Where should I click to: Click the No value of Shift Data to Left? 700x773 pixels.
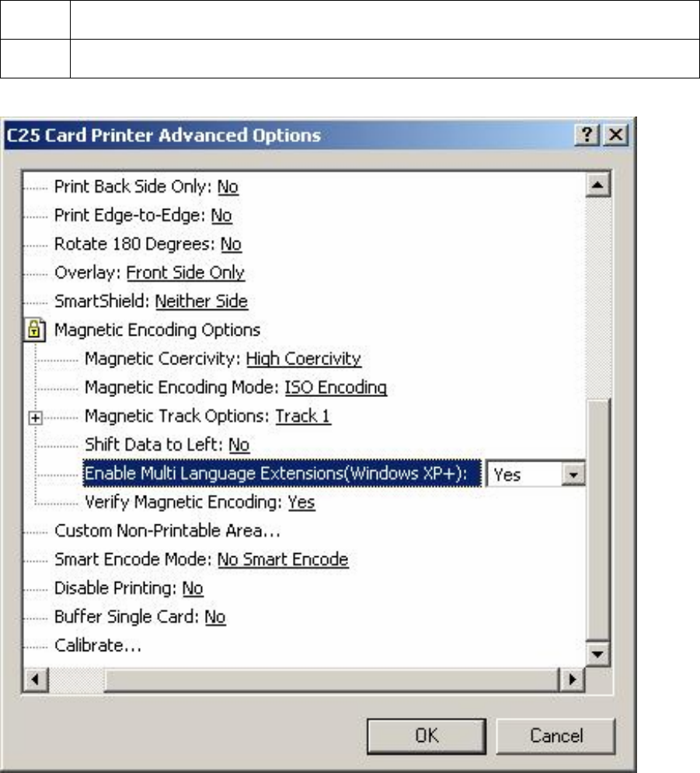pos(239,444)
